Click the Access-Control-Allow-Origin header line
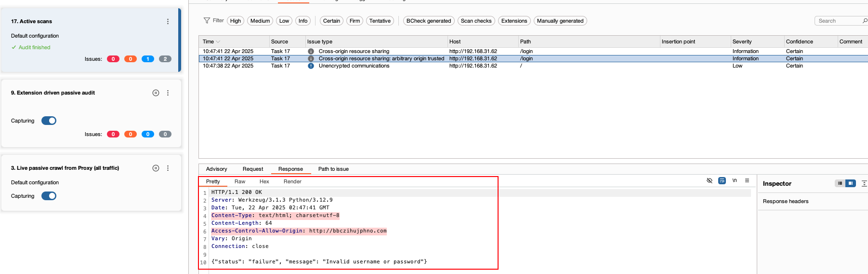The image size is (868, 274). pos(299,231)
